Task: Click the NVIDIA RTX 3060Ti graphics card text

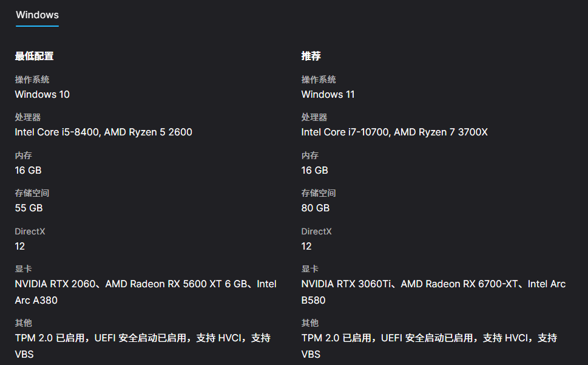Action: tap(347, 284)
